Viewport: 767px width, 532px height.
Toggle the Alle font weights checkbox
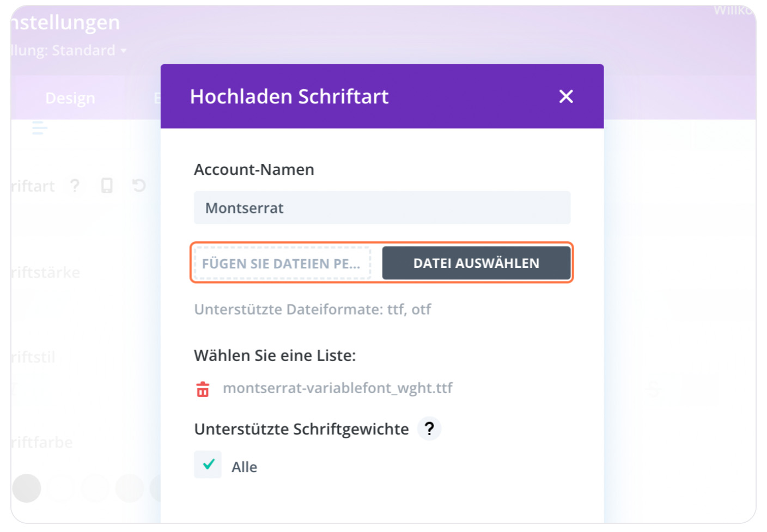[208, 464]
